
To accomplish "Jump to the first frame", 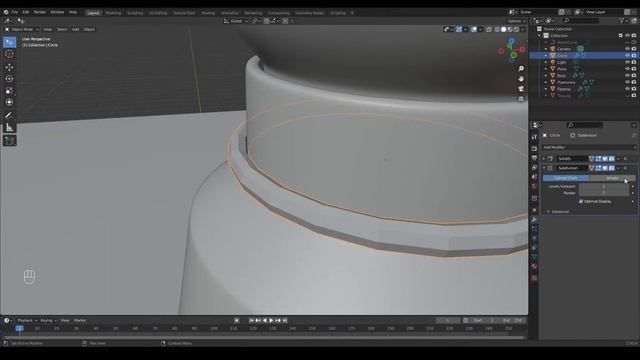I will [x=251, y=320].
